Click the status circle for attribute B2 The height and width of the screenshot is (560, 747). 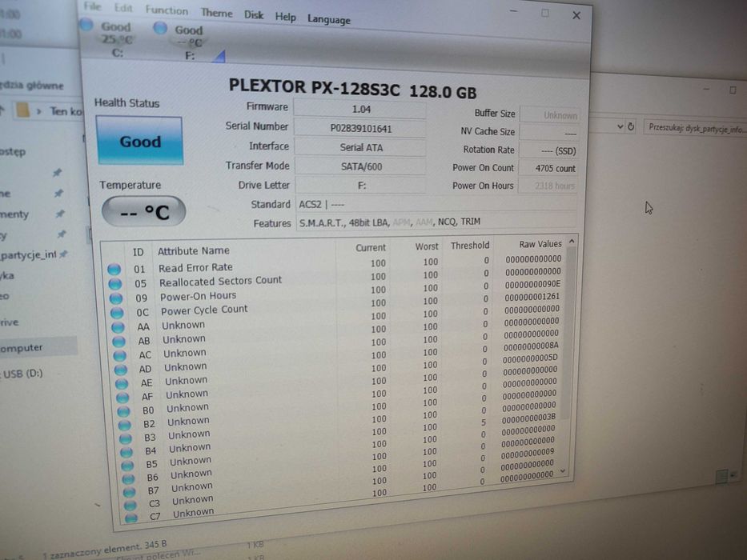point(124,425)
